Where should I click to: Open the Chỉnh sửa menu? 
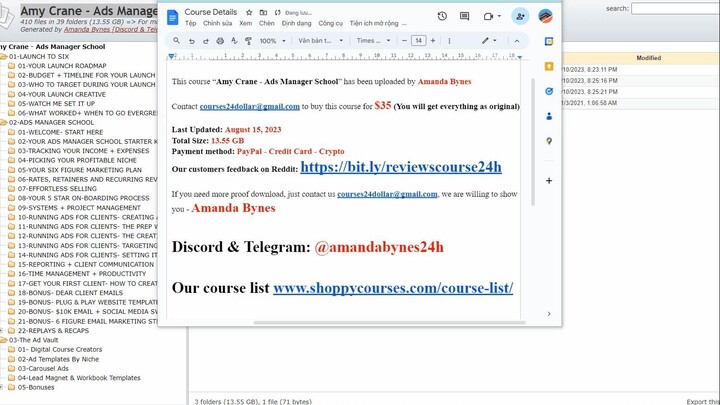(218, 23)
